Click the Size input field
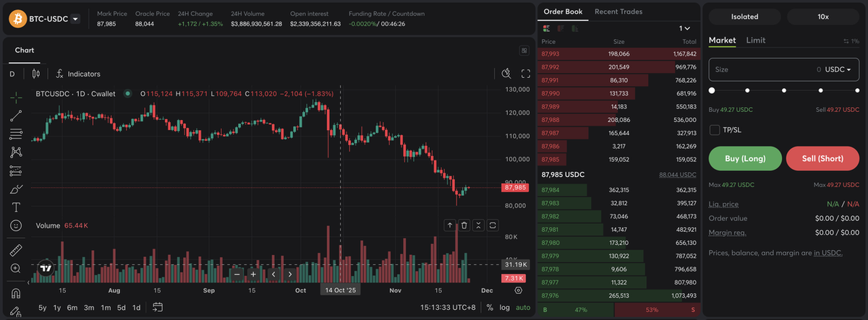The width and height of the screenshot is (868, 320). (x=784, y=69)
